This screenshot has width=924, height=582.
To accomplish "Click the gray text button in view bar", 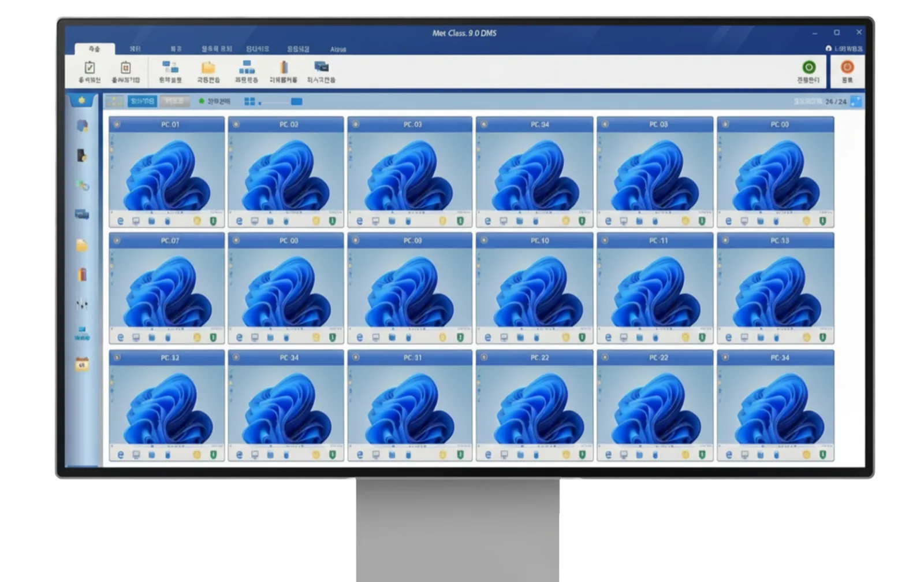I will pyautogui.click(x=174, y=102).
